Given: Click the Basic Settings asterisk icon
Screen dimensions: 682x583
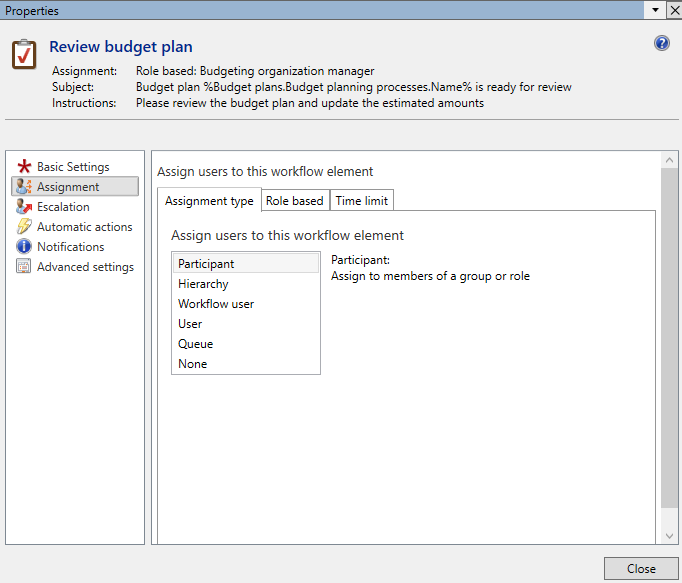Looking at the screenshot, I should pyautogui.click(x=24, y=167).
